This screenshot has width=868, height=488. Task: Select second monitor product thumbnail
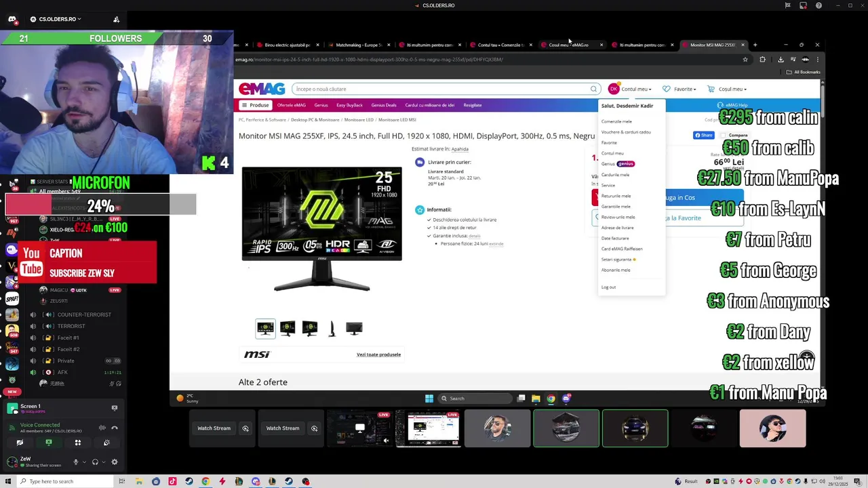288,329
